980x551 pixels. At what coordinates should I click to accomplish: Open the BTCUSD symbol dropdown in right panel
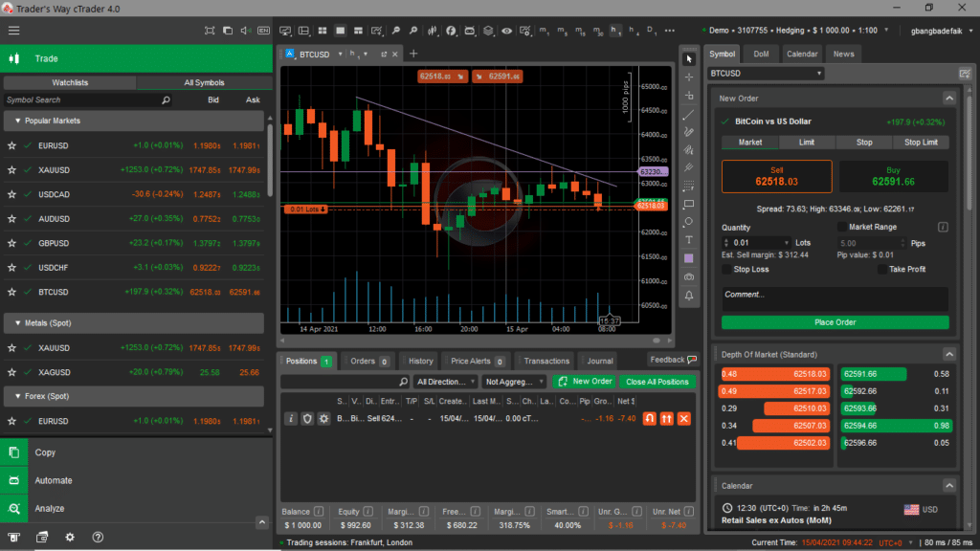[766, 74]
